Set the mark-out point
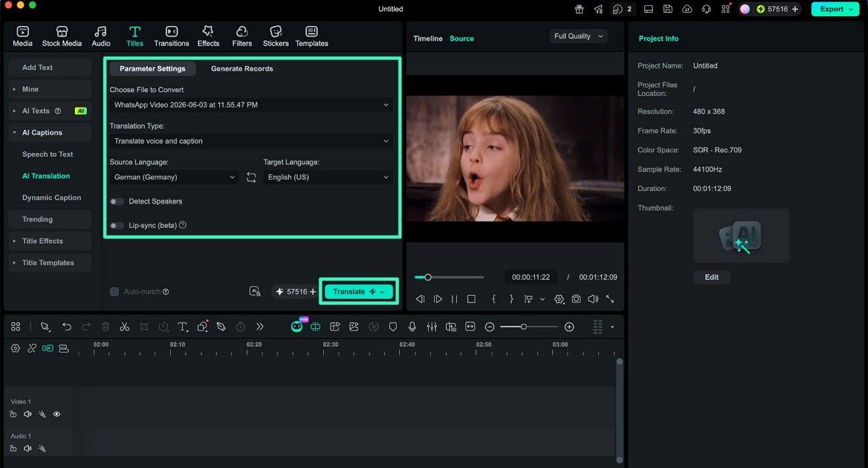Viewport: 868px width, 468px height. point(511,299)
